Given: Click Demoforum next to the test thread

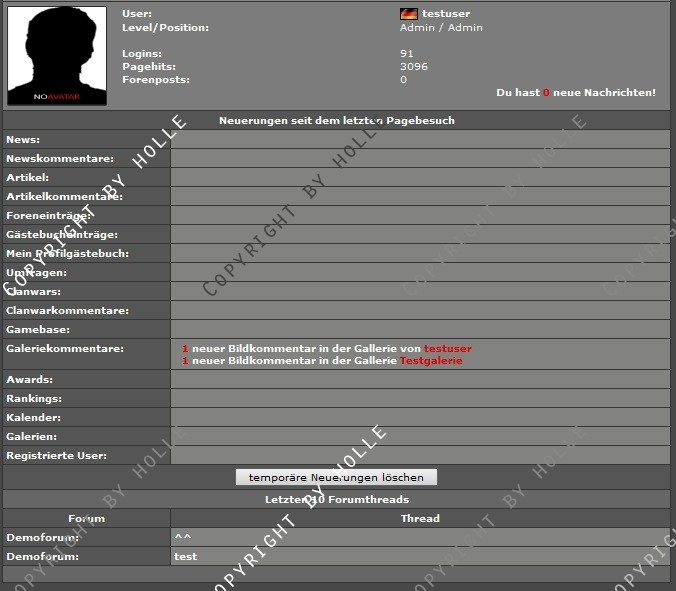Looking at the screenshot, I should pyautogui.click(x=41, y=556).
